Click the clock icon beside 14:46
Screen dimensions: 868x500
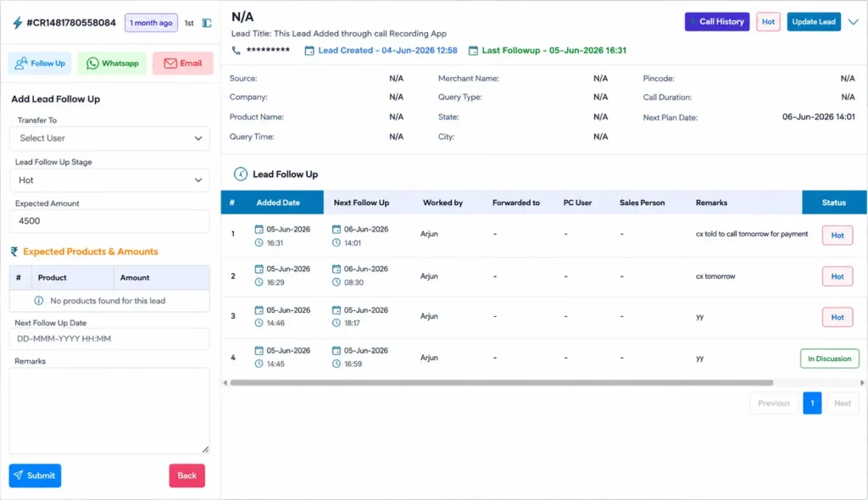[x=259, y=323]
